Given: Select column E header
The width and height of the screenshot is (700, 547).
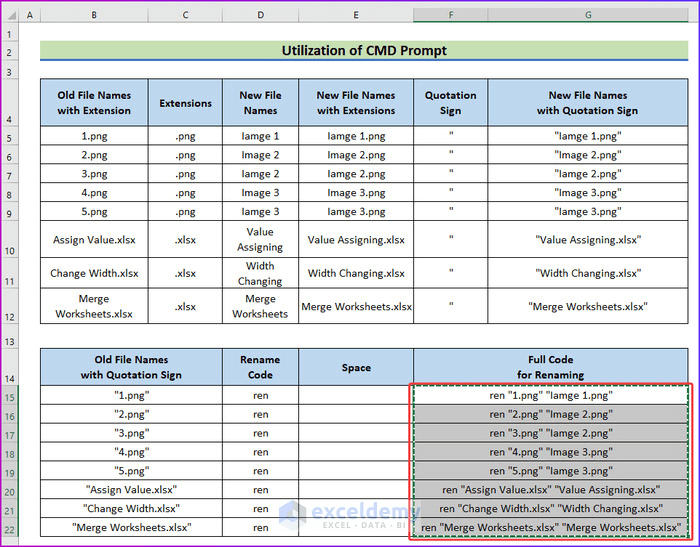Looking at the screenshot, I should (x=356, y=15).
